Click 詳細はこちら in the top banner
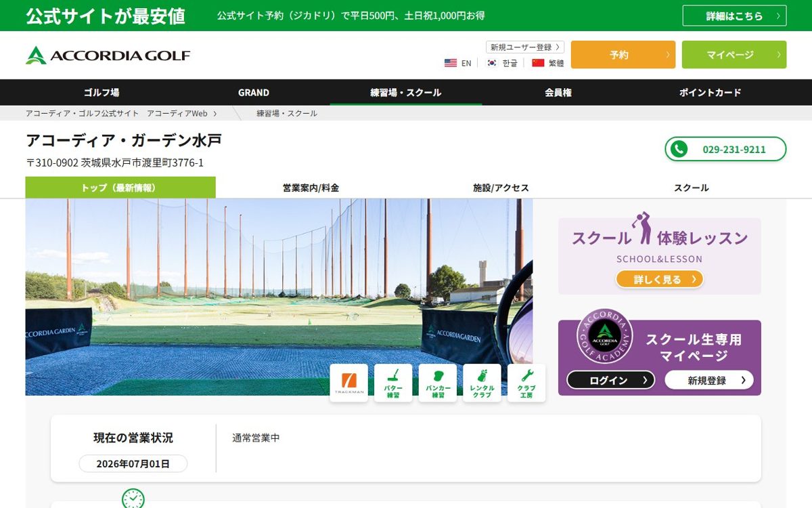 click(734, 16)
